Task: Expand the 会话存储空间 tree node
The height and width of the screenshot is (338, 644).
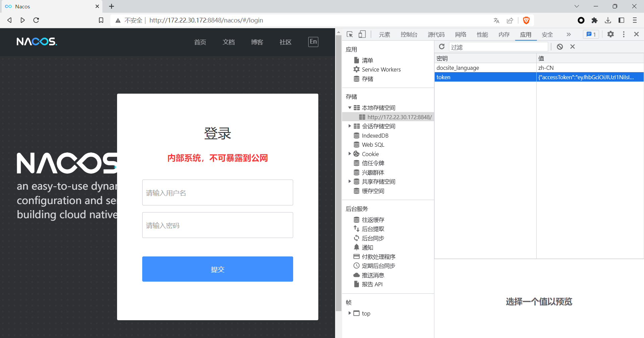Action: click(x=350, y=126)
